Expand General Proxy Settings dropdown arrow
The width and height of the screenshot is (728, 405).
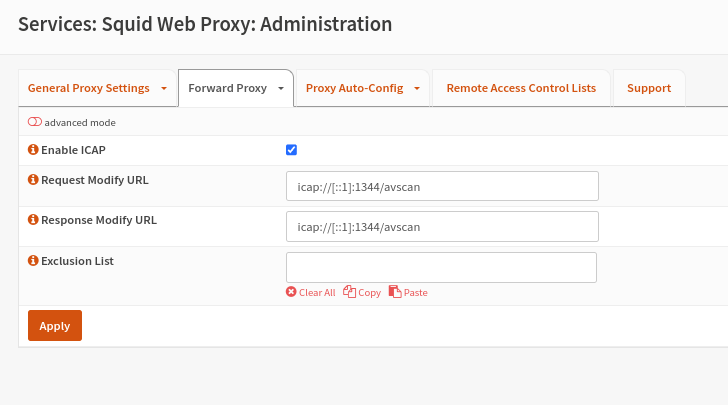[164, 88]
